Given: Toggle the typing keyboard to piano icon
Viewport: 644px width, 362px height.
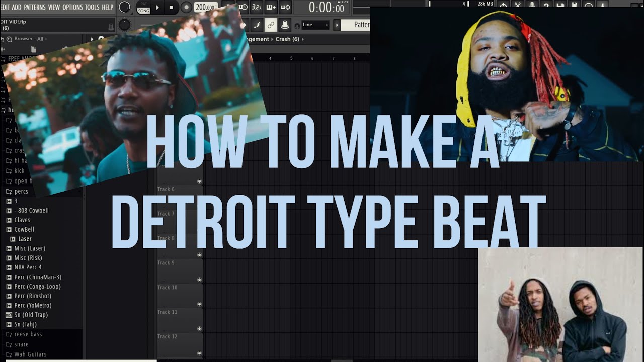Looking at the screenshot, I should pyautogui.click(x=285, y=25).
